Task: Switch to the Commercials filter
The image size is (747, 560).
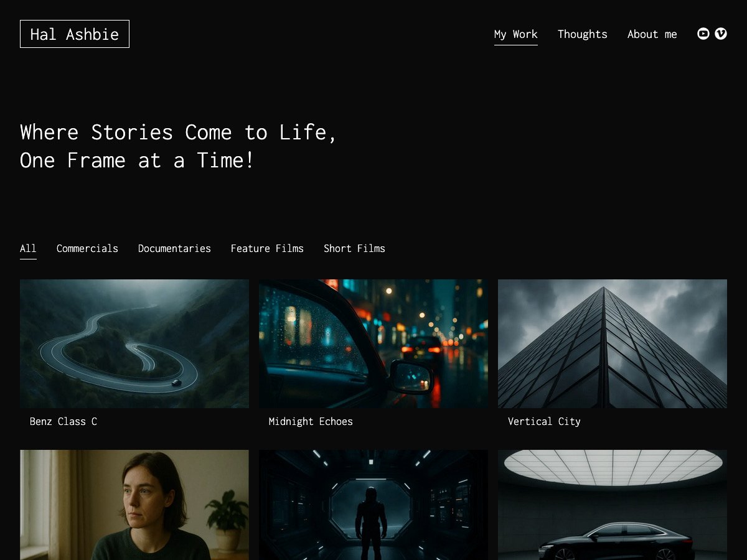Action: click(x=87, y=248)
